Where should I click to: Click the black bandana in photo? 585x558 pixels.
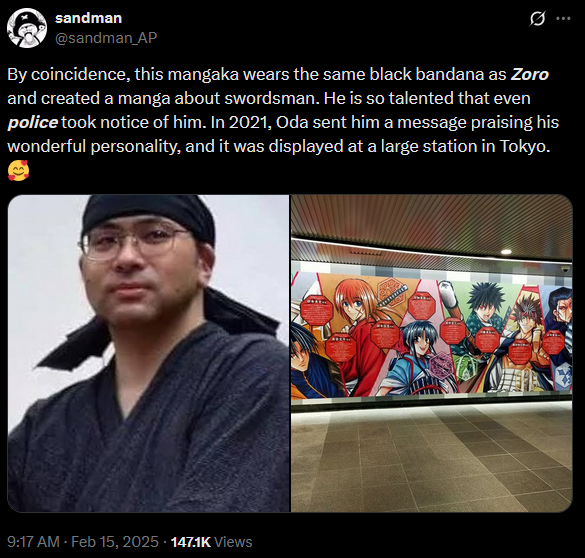pos(149,218)
